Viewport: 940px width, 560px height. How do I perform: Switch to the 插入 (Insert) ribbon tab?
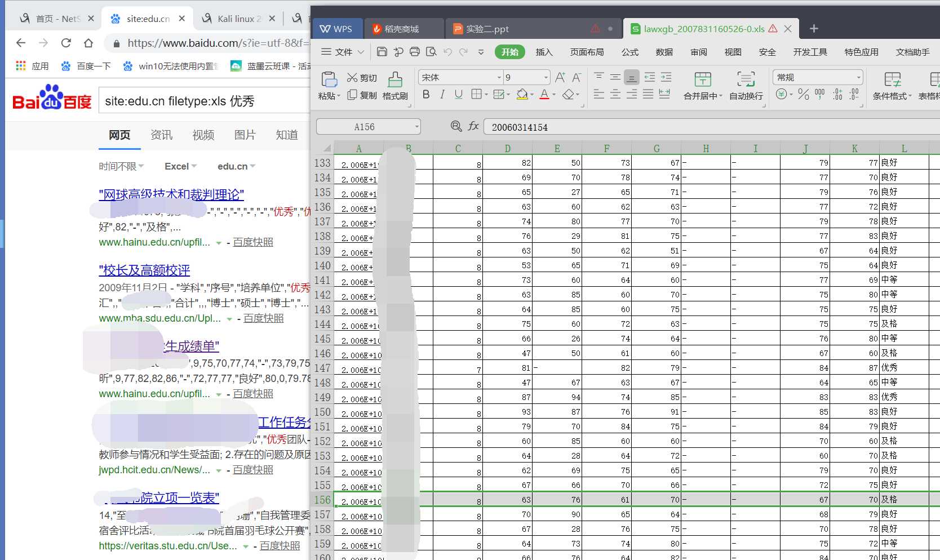544,52
